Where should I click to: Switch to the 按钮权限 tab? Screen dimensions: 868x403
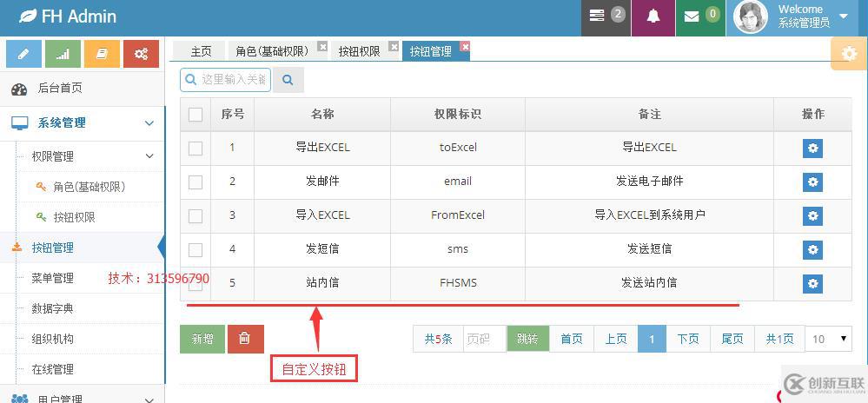tap(359, 51)
